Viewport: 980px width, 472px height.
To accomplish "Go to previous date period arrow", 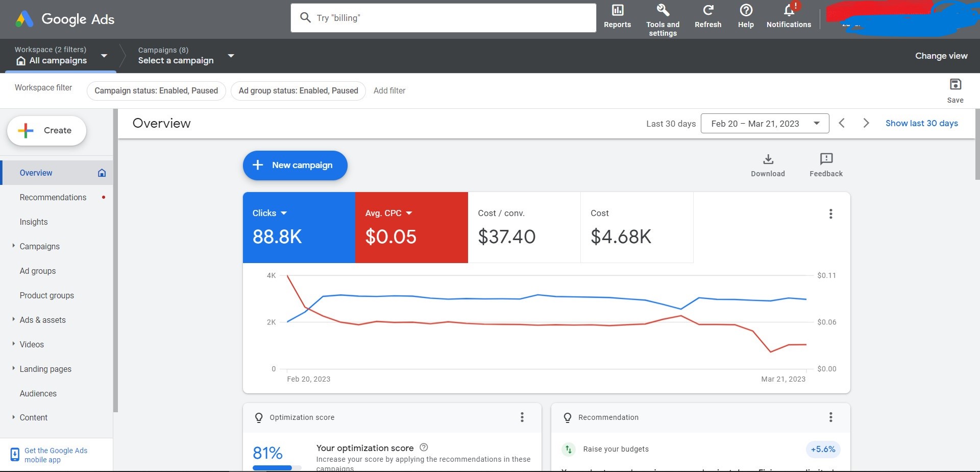I will (842, 124).
